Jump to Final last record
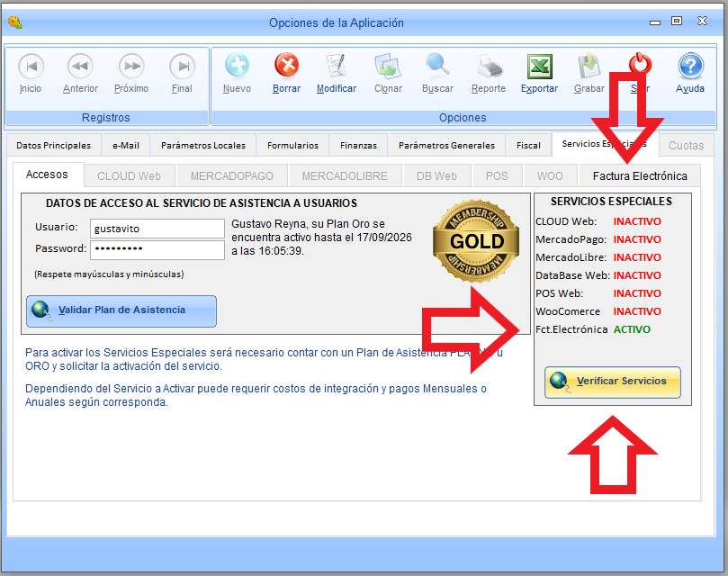Screen dimensions: 728x576 (182, 66)
